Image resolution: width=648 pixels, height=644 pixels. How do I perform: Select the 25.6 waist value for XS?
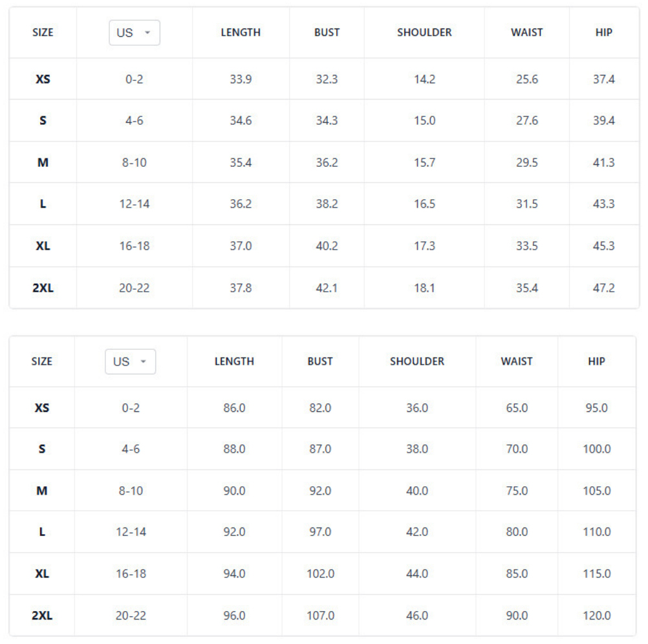[x=526, y=80]
